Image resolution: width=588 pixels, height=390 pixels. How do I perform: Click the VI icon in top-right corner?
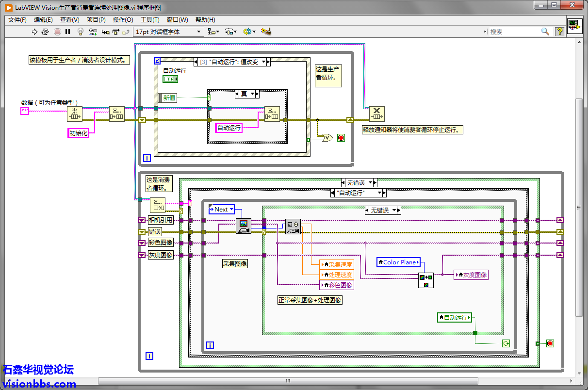575,25
